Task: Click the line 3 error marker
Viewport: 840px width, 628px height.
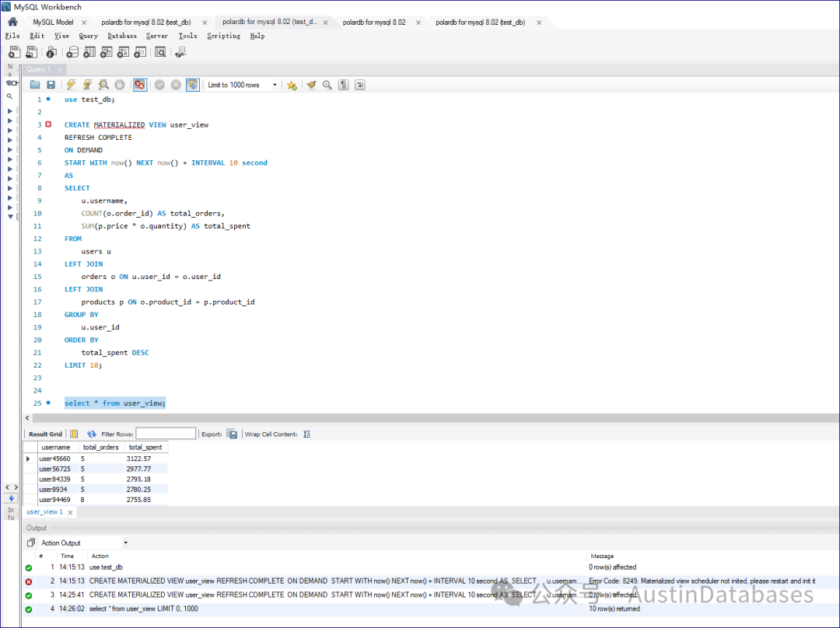Action: (48, 124)
